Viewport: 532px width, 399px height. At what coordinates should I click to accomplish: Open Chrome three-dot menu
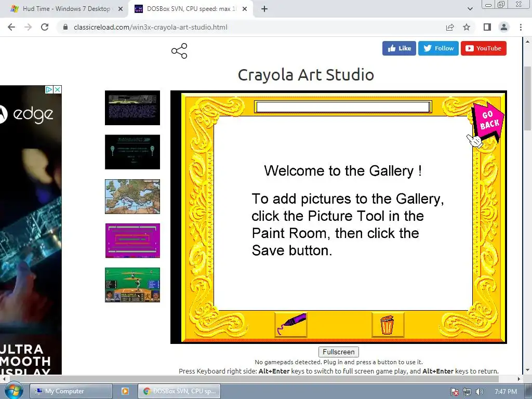coord(521,27)
